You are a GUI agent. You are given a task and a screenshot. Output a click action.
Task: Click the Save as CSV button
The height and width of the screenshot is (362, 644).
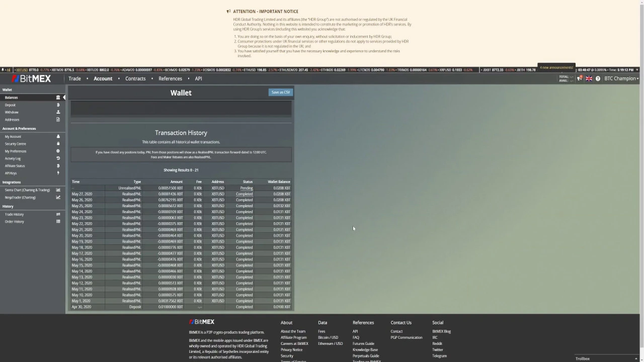tap(280, 93)
